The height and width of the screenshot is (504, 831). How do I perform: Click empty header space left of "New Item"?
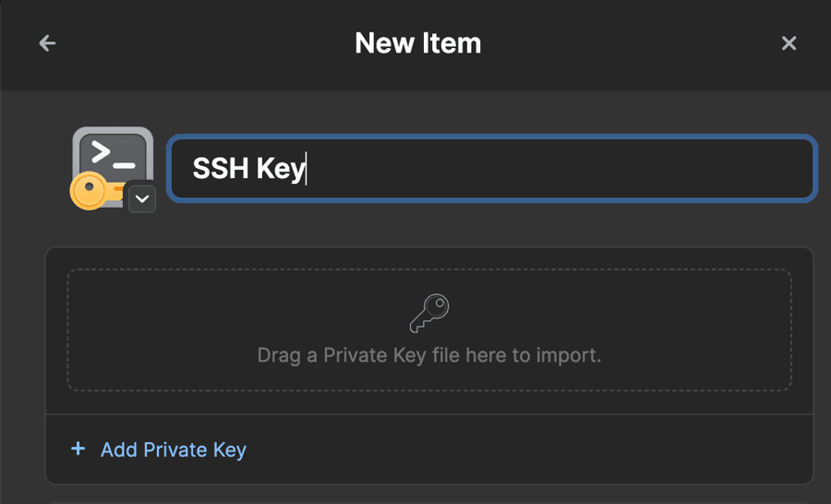[203, 43]
